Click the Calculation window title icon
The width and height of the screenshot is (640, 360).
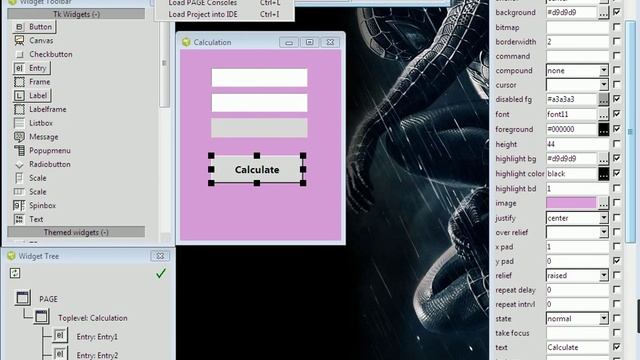[x=187, y=42]
